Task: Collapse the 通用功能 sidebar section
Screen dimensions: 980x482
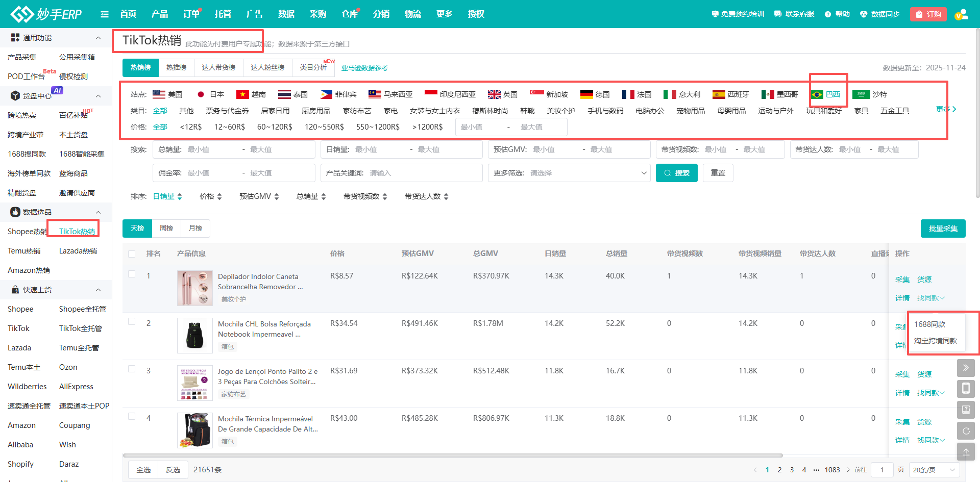Action: 98,38
